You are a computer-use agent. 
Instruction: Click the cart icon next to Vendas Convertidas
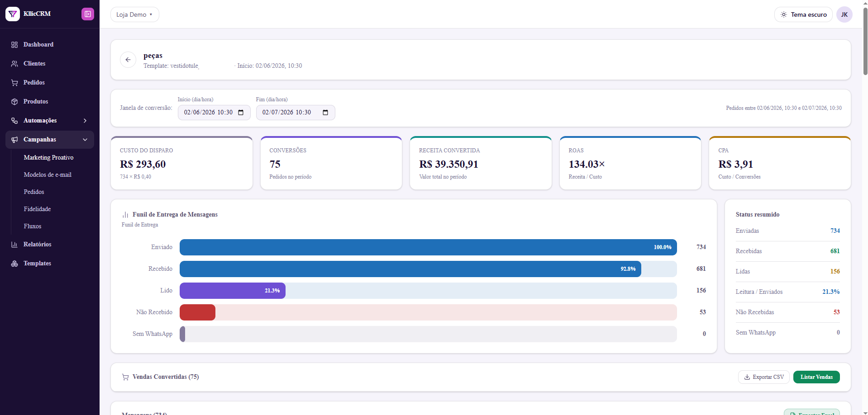point(125,377)
